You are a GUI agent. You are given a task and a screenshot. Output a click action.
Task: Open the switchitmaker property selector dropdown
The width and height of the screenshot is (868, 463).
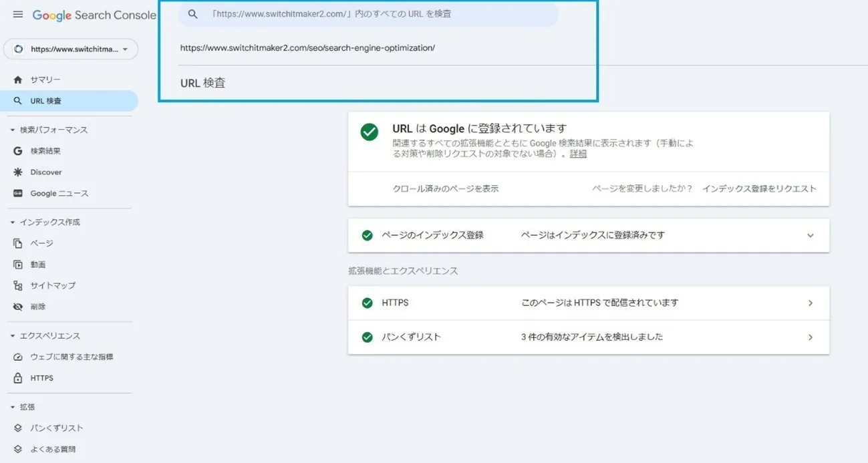pos(71,49)
